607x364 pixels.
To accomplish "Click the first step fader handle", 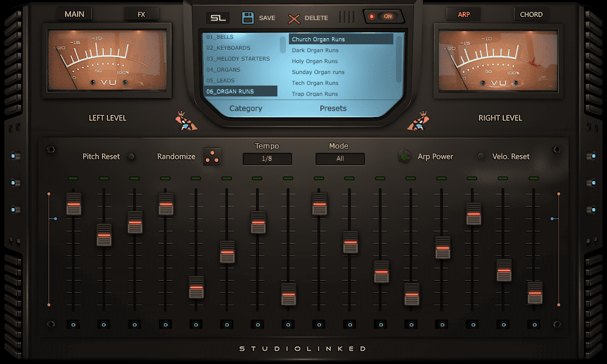I will coord(73,204).
